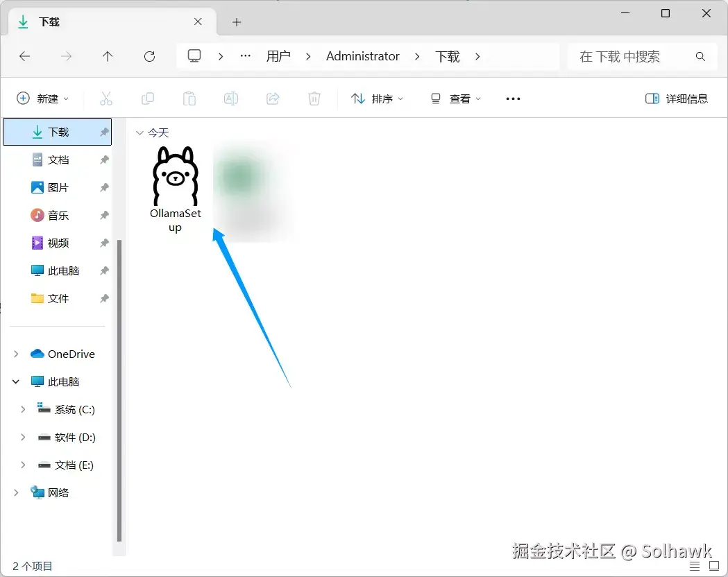Click the navigation pane scrollbar
The width and height of the screenshot is (728, 577).
tap(119, 390)
